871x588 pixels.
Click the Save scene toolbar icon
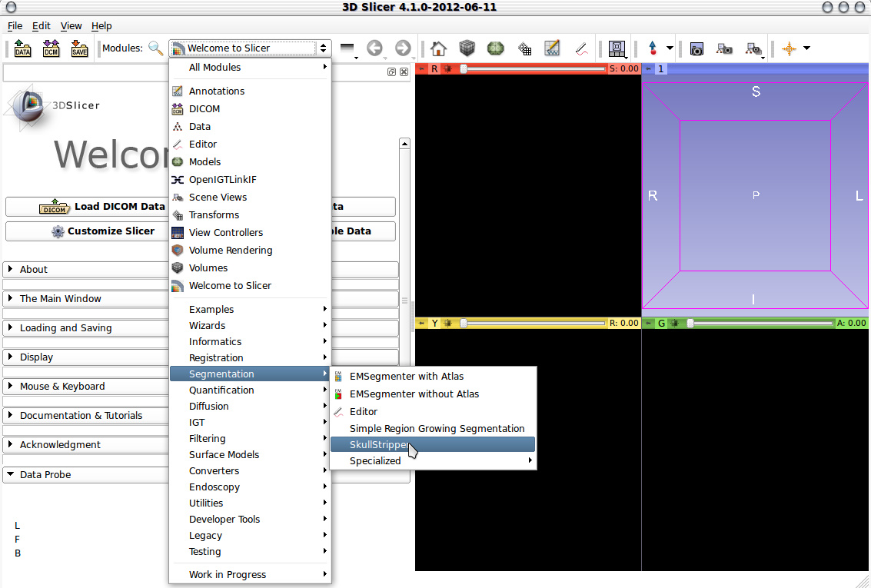[79, 48]
